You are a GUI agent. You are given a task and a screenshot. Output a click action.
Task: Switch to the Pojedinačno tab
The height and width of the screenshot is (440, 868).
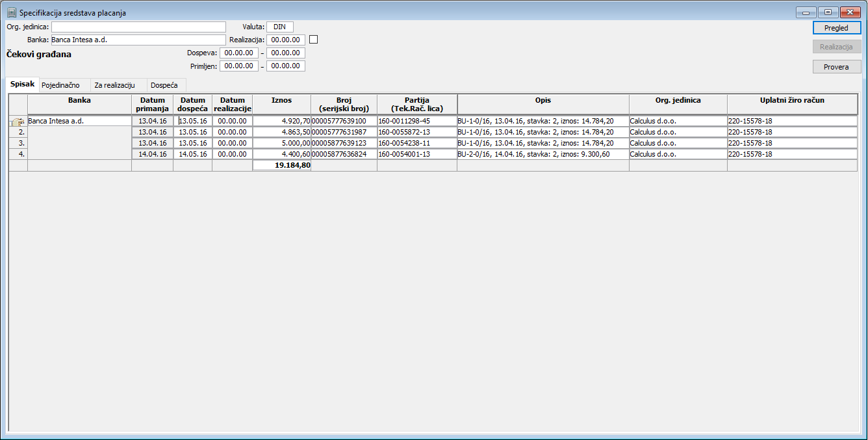(x=60, y=85)
